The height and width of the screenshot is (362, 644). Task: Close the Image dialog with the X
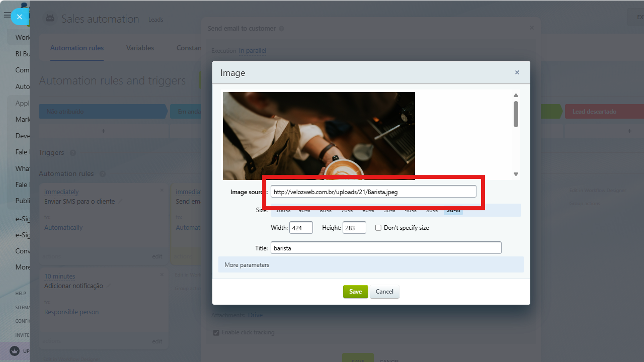(x=517, y=72)
